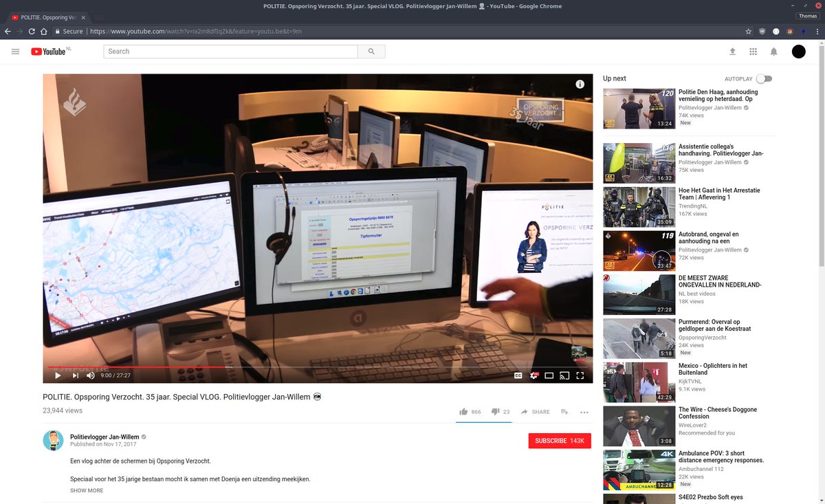Open the Politievlogger Jan-Willem channel name

(x=104, y=437)
